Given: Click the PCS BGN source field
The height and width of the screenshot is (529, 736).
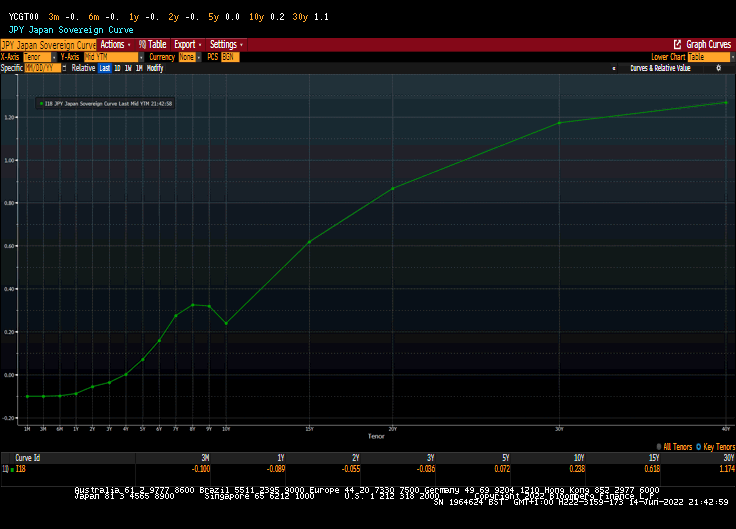Looking at the screenshot, I should [x=229, y=57].
